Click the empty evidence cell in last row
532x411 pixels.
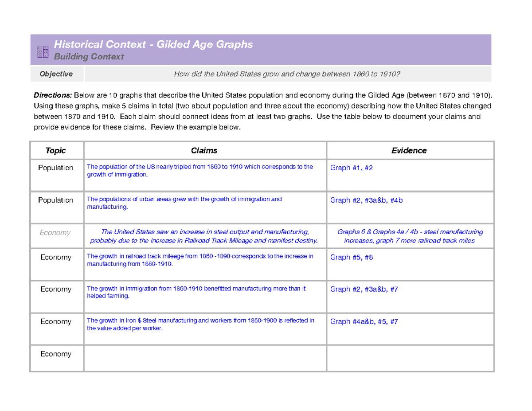coord(410,358)
